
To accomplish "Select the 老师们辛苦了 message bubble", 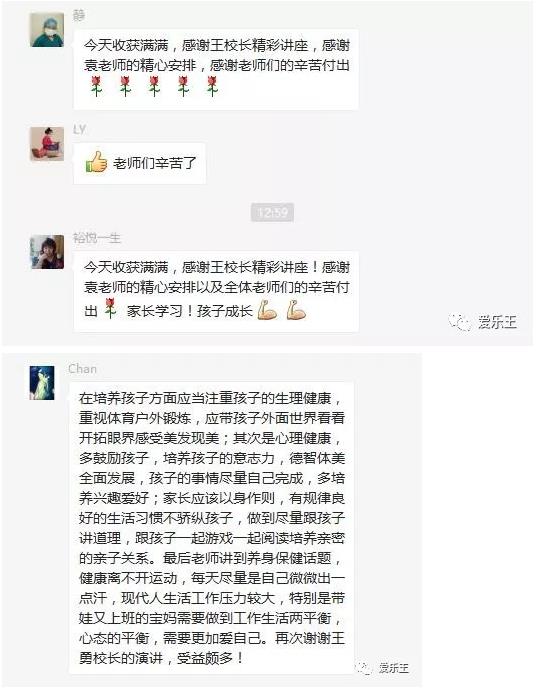I will [x=139, y=163].
